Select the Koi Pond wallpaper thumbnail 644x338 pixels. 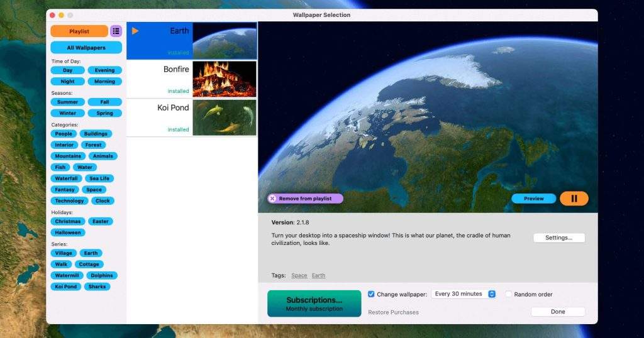pos(225,117)
